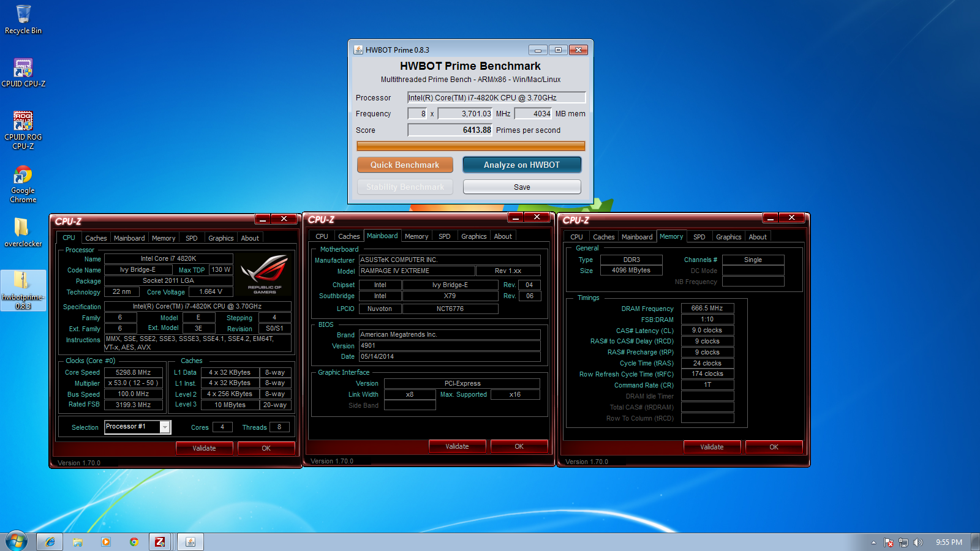The image size is (980, 551).
Task: Click the Quick Benchmark button
Action: click(x=405, y=165)
